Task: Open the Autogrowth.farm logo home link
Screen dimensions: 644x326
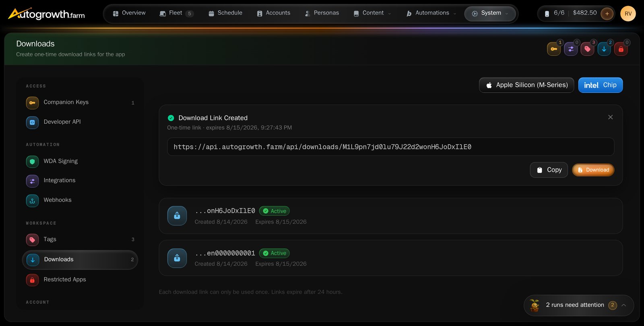Action: 46,14
